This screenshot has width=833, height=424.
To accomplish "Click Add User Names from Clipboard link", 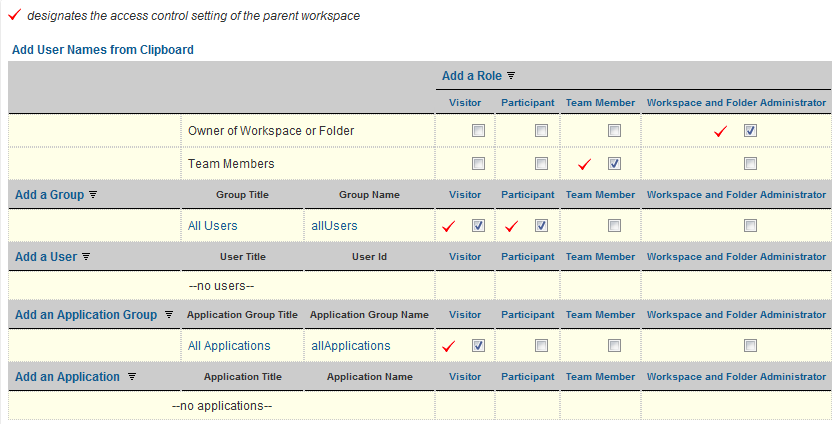I will coord(103,49).
